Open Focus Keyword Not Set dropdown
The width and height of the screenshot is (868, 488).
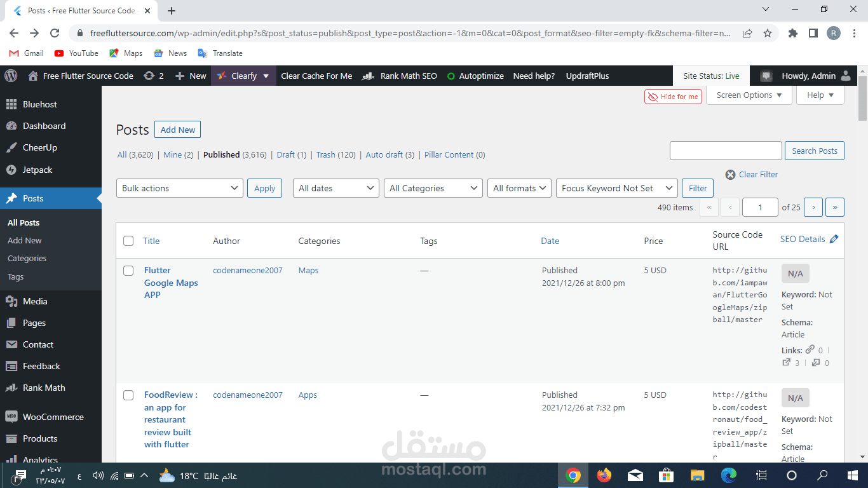pos(616,188)
